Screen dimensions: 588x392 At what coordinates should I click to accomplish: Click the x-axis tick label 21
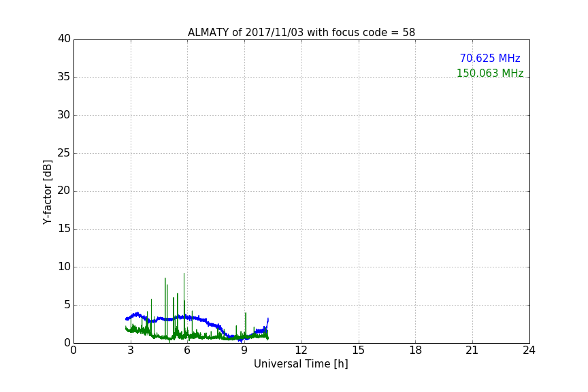point(472,351)
